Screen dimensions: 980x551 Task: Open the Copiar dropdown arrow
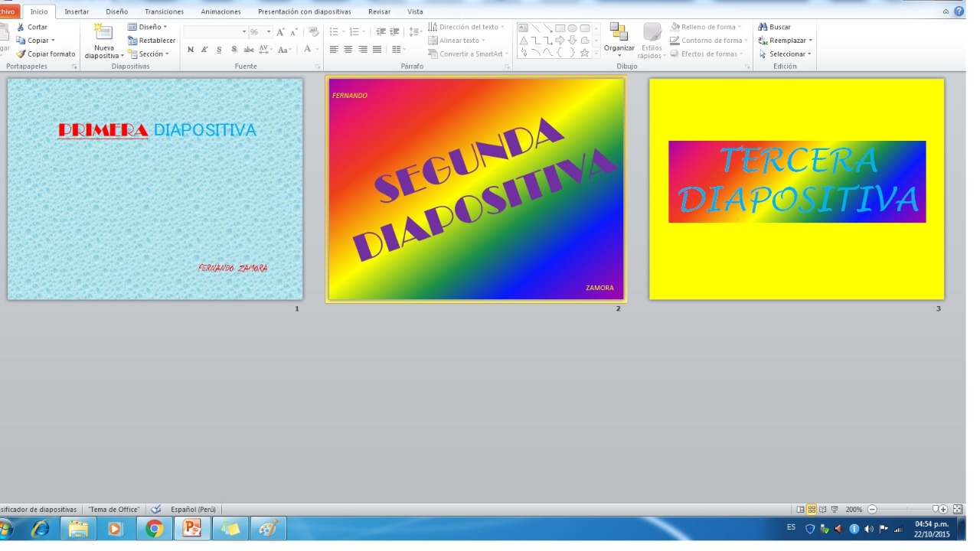click(53, 41)
